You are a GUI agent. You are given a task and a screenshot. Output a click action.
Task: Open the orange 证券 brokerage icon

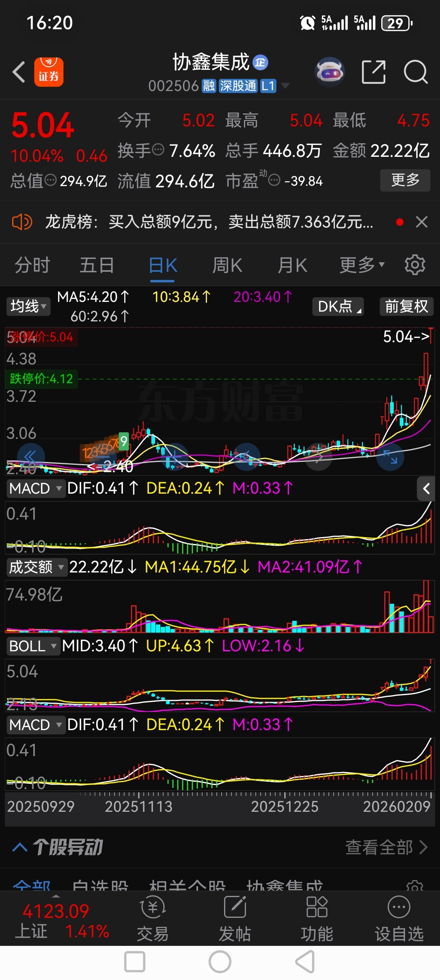click(49, 72)
